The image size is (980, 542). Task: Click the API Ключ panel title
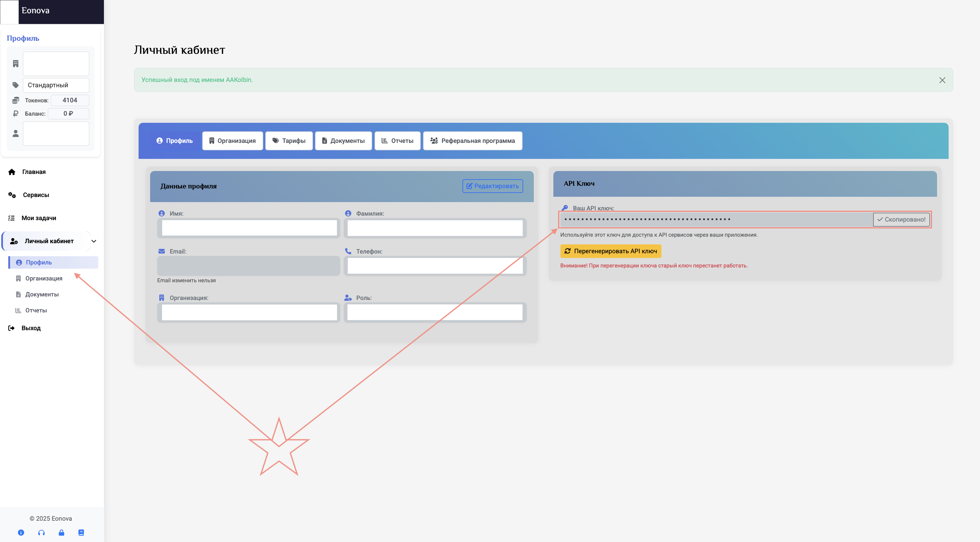point(579,183)
